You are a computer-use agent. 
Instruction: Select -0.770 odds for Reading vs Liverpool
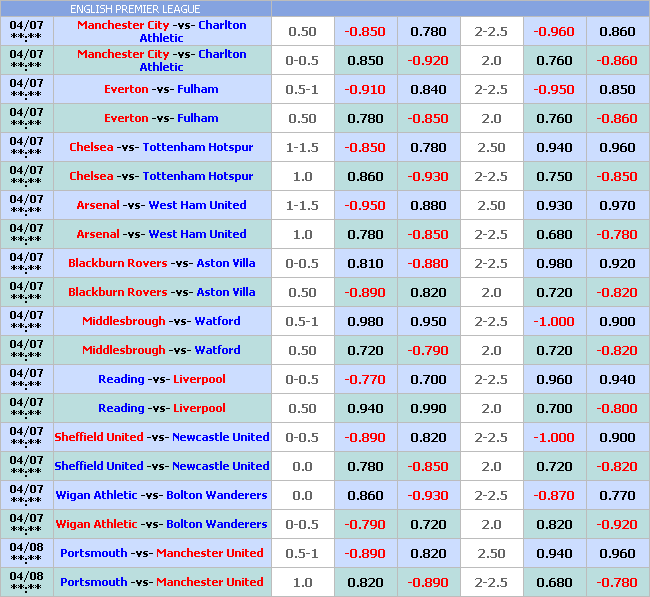tap(365, 379)
